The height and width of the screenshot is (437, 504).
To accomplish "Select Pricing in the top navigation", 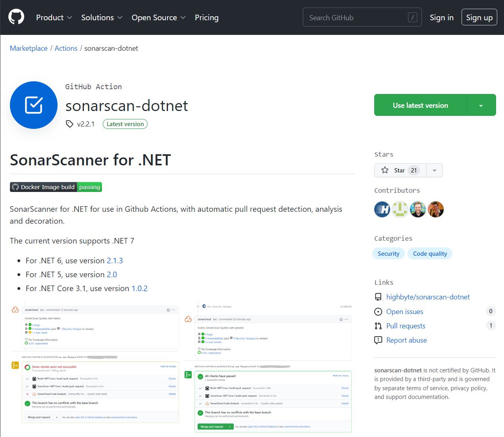I will (206, 17).
